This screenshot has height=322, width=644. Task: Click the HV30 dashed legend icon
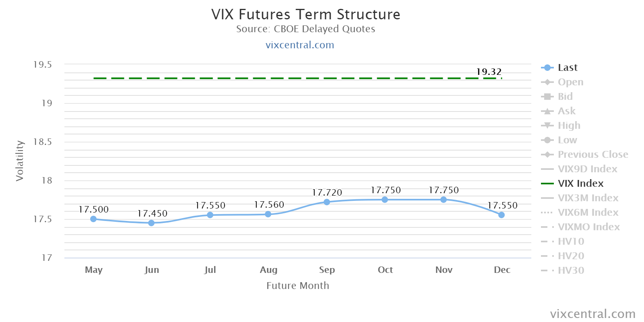(x=547, y=270)
